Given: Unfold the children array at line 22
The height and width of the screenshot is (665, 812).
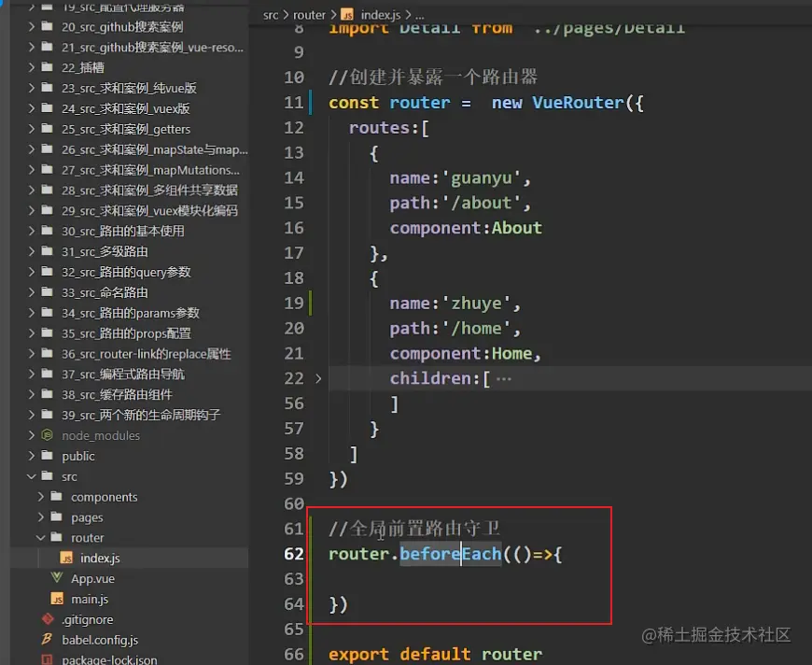Looking at the screenshot, I should click(318, 379).
